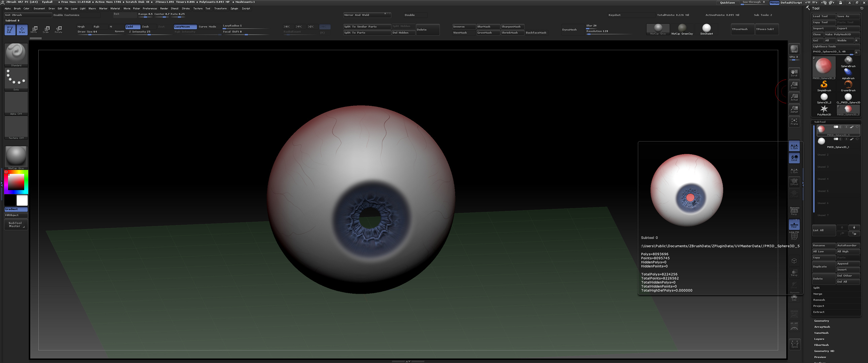Switch to Move transform tool
The width and height of the screenshot is (868, 363).
[34, 30]
